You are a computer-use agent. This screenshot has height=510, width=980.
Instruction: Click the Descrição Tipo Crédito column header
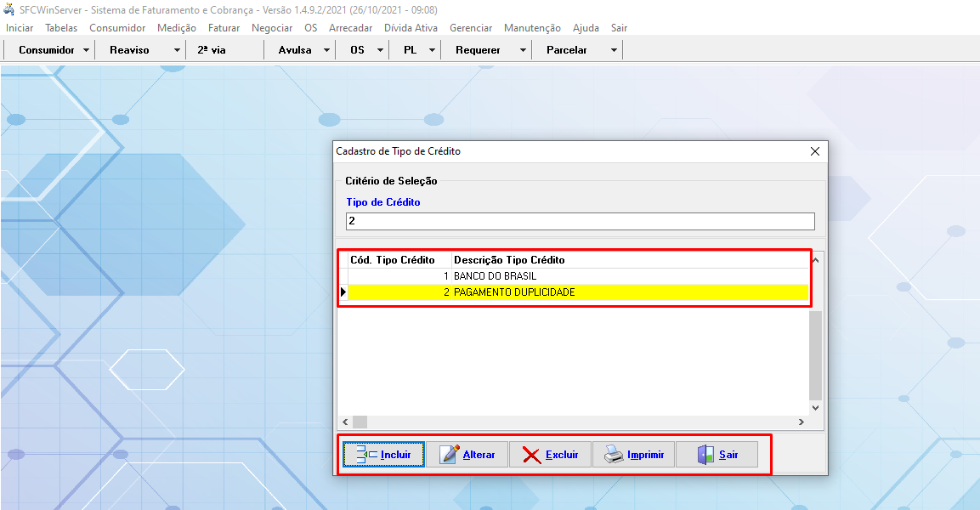tap(509, 260)
